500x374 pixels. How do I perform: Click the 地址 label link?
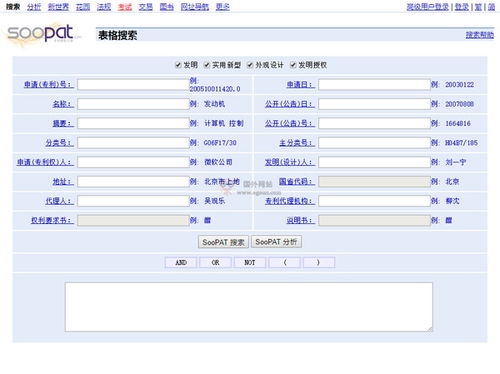[63, 181]
